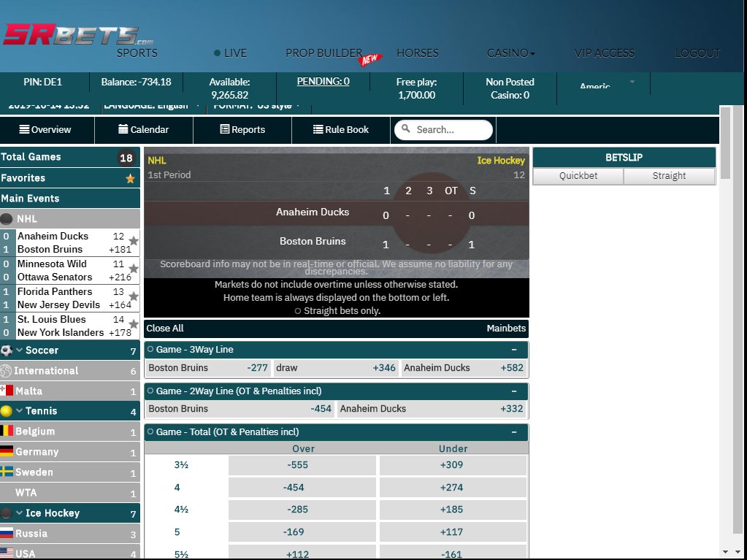Open Total Games list
Screen dimensions: 747x560
[x=70, y=157]
